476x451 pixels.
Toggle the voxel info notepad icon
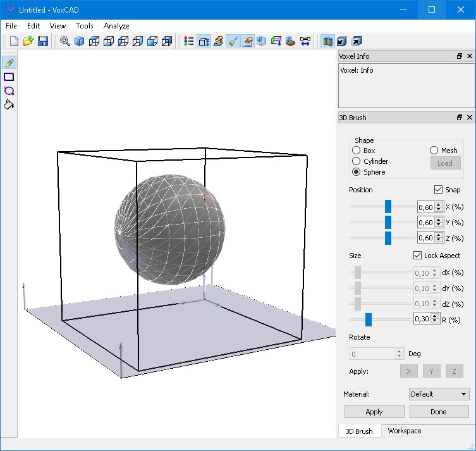pos(247,41)
